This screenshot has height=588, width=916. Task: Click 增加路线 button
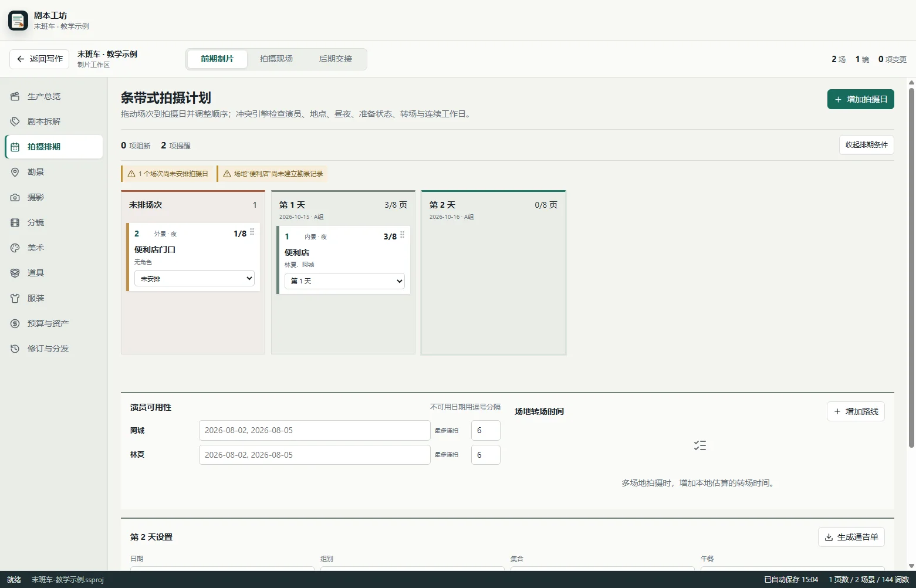[856, 411]
